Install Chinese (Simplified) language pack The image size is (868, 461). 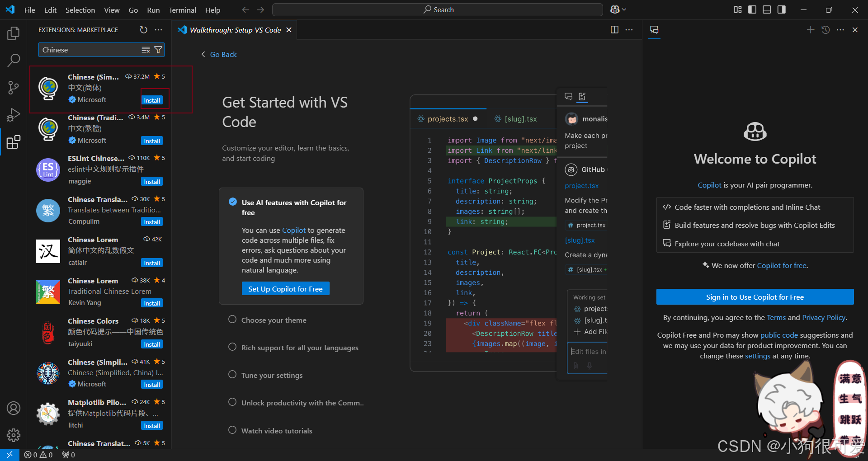152,100
